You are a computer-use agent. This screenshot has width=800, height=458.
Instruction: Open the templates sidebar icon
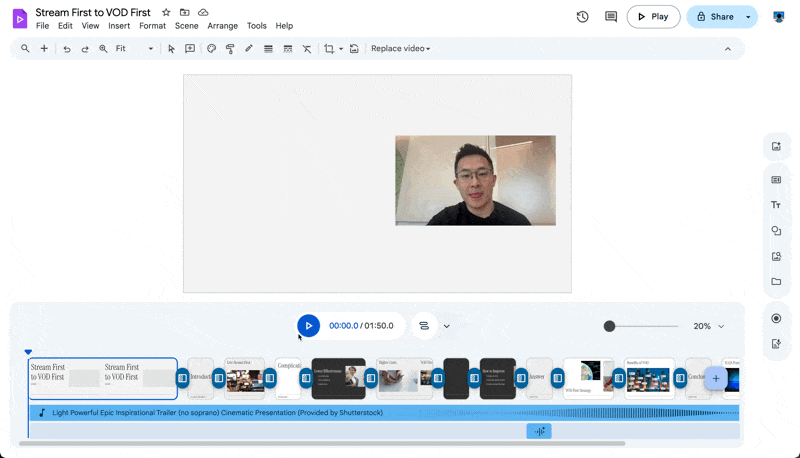coord(776,180)
